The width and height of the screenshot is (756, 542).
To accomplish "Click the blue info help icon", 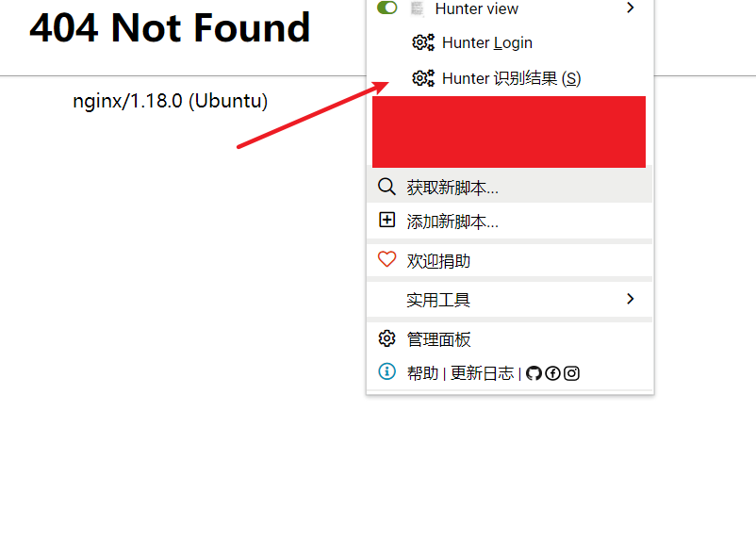I will 386,371.
